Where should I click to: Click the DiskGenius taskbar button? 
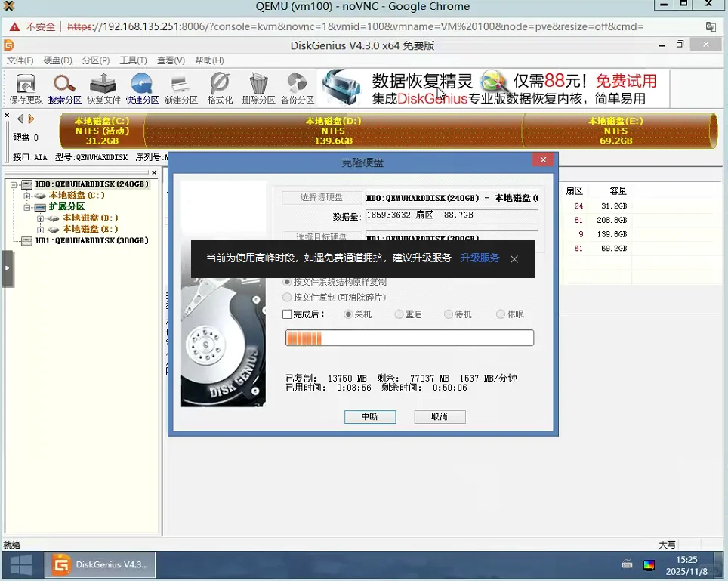click(100, 564)
